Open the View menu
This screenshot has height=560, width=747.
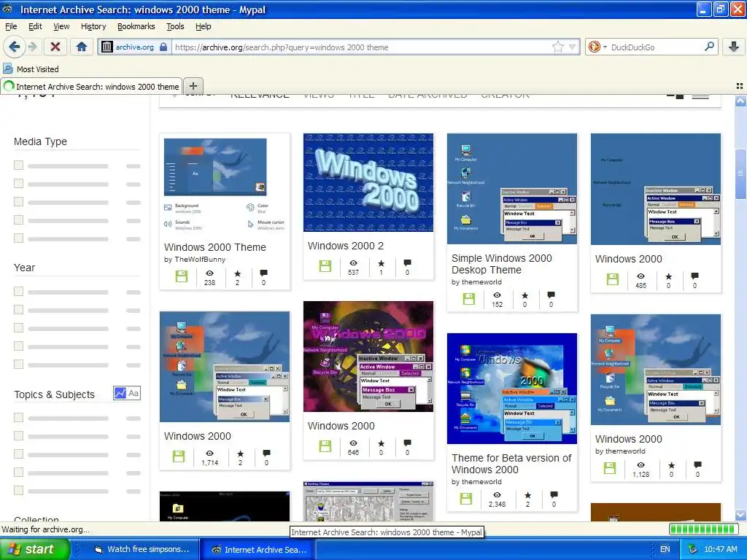click(x=61, y=26)
